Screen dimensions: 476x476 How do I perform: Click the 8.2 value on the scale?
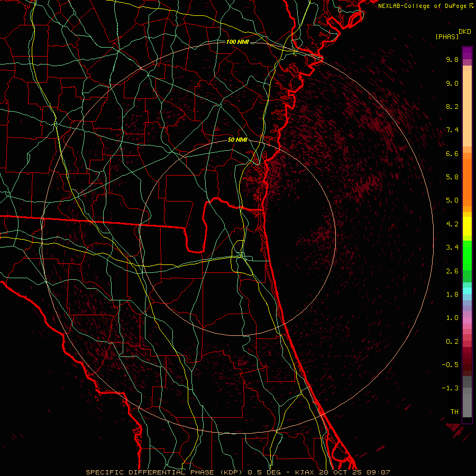click(x=452, y=106)
